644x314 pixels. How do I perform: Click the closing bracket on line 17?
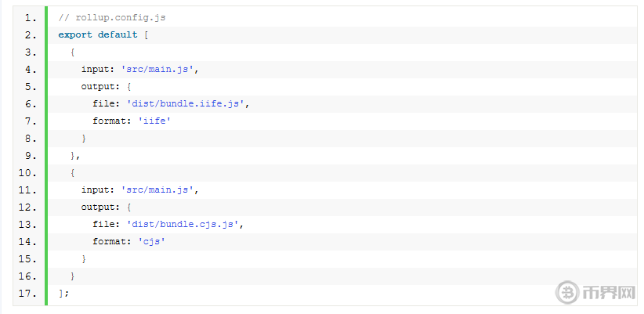(60, 293)
